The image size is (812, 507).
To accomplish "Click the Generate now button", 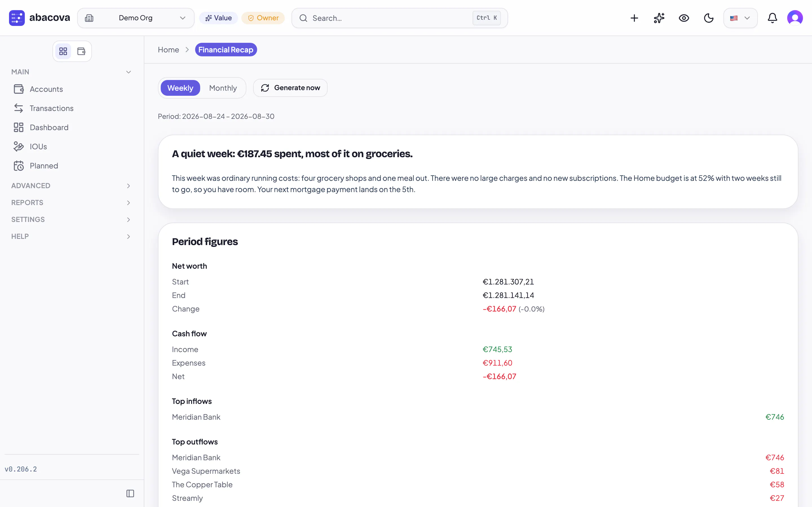I will [x=290, y=88].
